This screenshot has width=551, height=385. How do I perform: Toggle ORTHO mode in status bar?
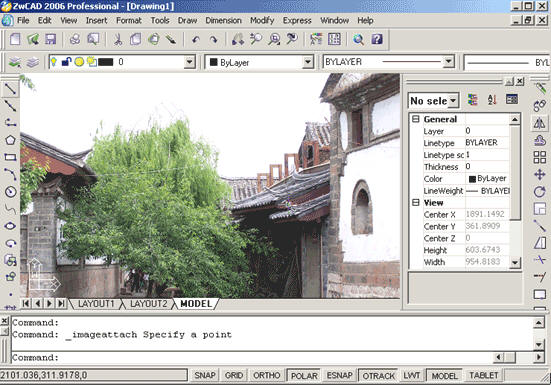click(x=266, y=375)
